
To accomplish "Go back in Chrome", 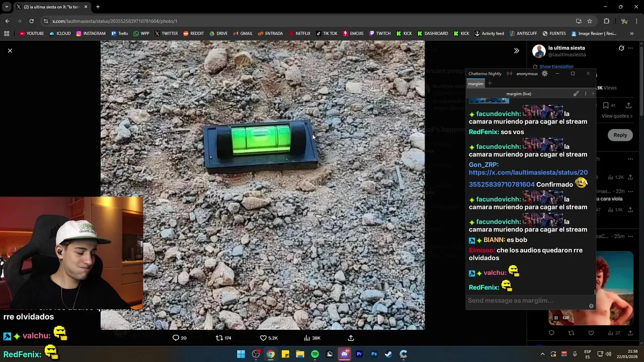I will click(7, 21).
